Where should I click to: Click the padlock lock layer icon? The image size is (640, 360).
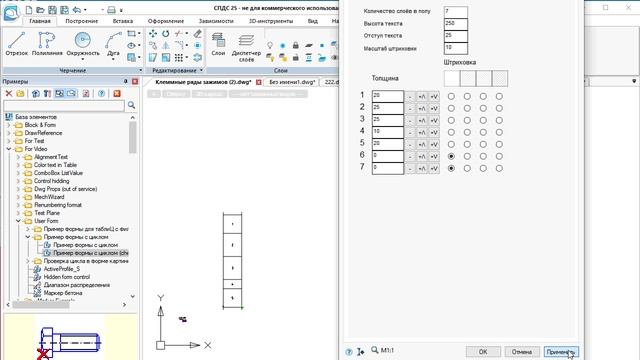296,45
